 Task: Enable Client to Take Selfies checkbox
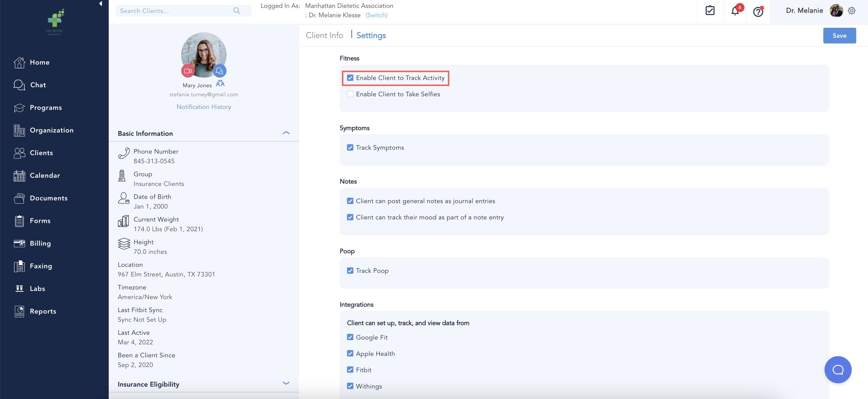tap(350, 94)
